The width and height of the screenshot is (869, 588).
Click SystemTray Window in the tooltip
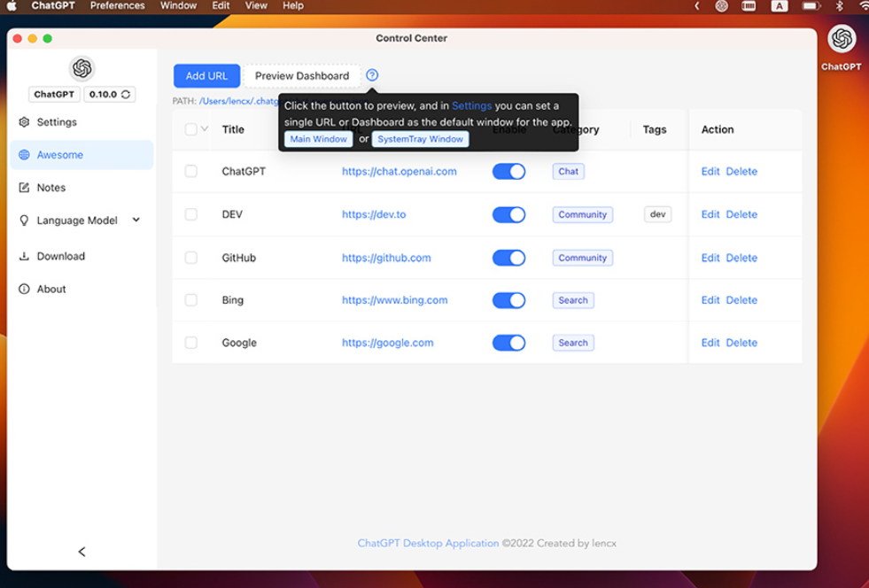pyautogui.click(x=420, y=139)
